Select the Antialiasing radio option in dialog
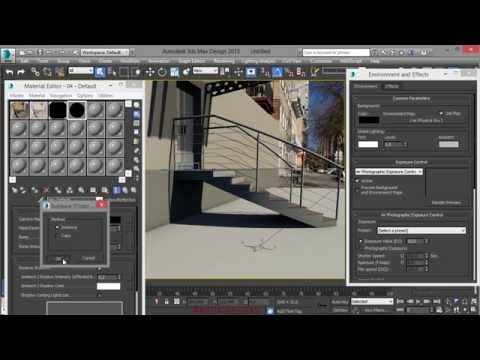 pyautogui.click(x=57, y=227)
